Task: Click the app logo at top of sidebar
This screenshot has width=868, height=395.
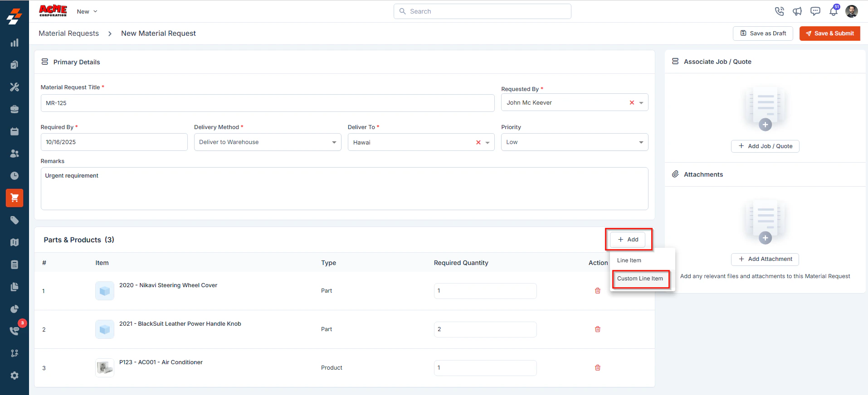Action: [15, 16]
